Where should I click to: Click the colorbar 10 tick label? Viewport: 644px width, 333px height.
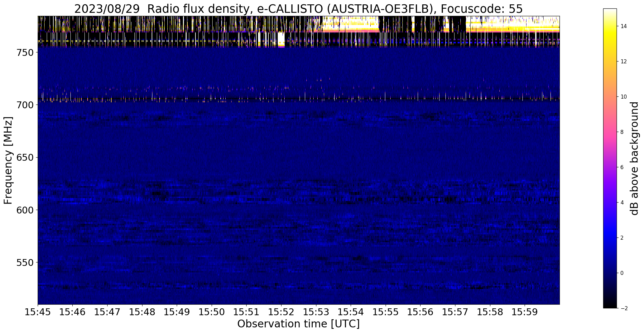[x=624, y=97]
